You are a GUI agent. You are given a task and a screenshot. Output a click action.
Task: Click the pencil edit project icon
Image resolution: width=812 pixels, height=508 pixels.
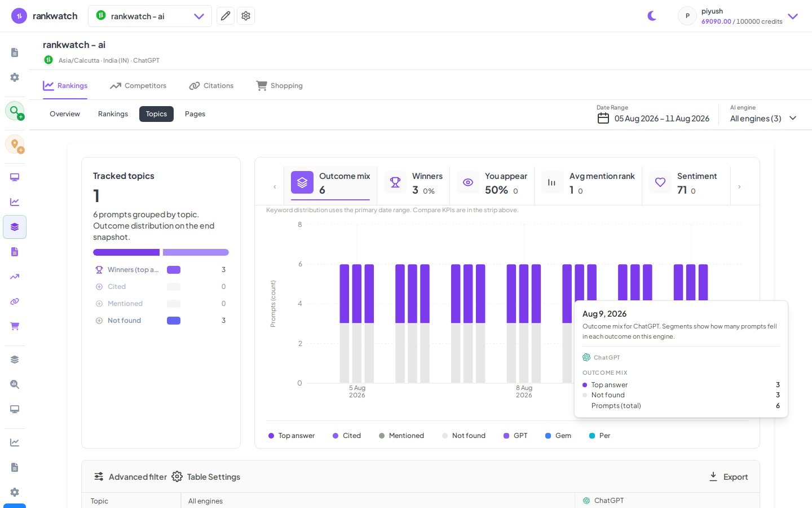click(x=226, y=16)
